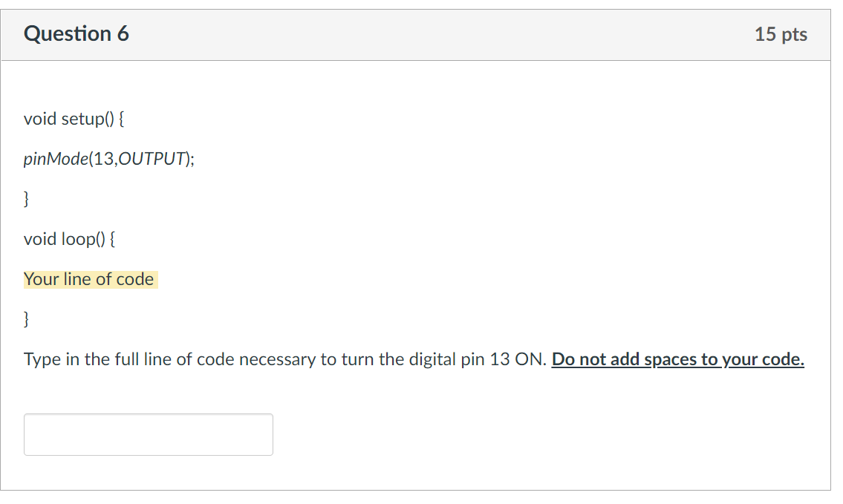
Task: Click inside the empty text answer box
Action: [148, 434]
